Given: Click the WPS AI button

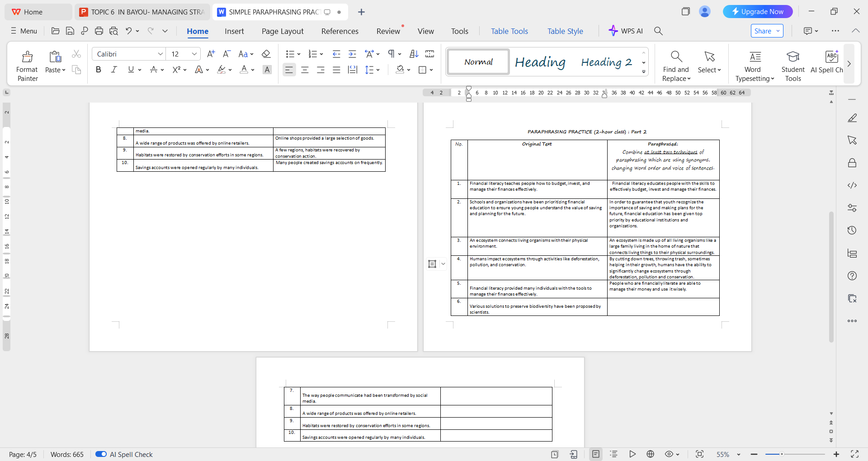Looking at the screenshot, I should 626,31.
